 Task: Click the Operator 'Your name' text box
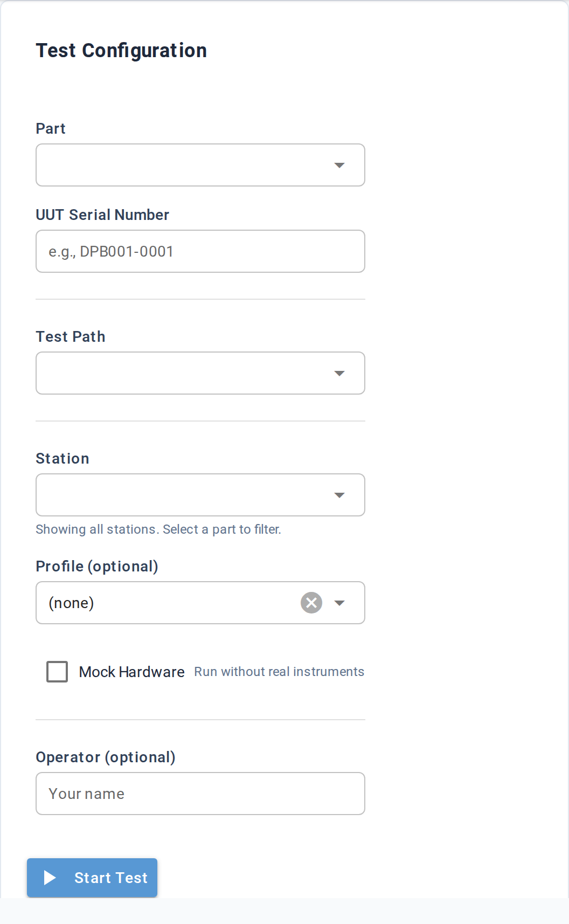tap(200, 794)
